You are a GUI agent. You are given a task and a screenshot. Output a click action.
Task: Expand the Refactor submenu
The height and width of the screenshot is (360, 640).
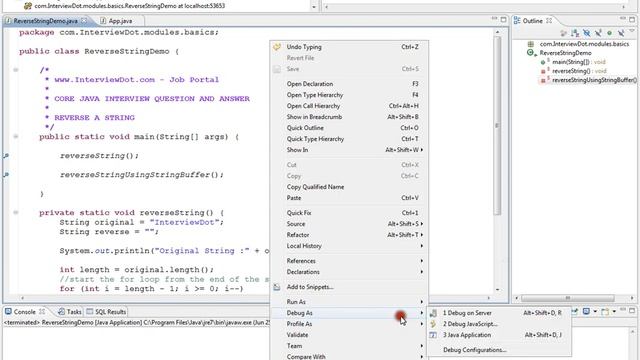[x=349, y=235]
